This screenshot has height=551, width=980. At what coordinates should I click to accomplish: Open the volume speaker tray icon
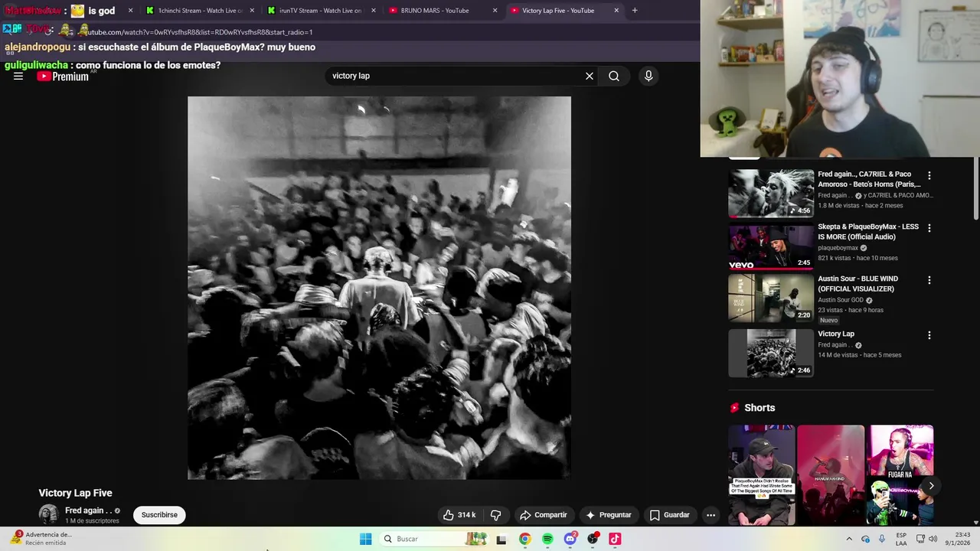tap(933, 539)
